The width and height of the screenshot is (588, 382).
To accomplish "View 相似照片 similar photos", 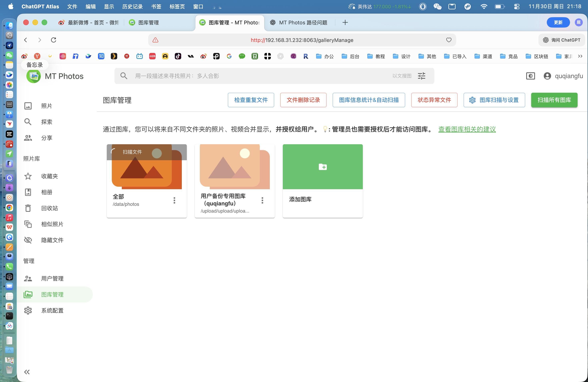I will click(52, 224).
